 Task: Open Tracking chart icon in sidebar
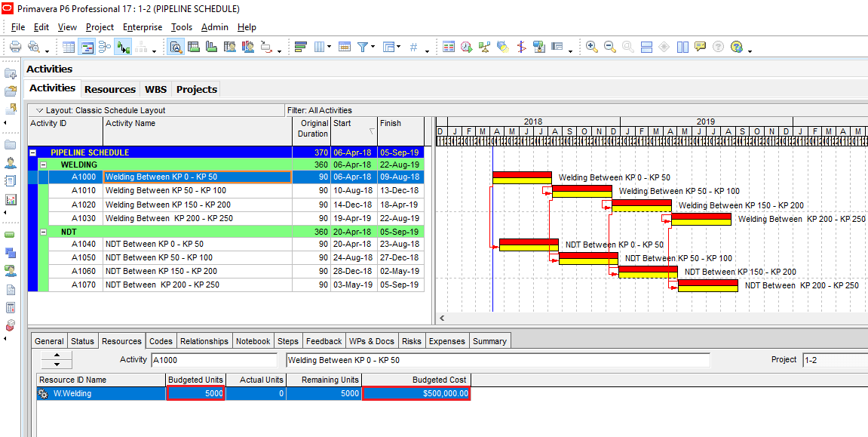coord(10,198)
